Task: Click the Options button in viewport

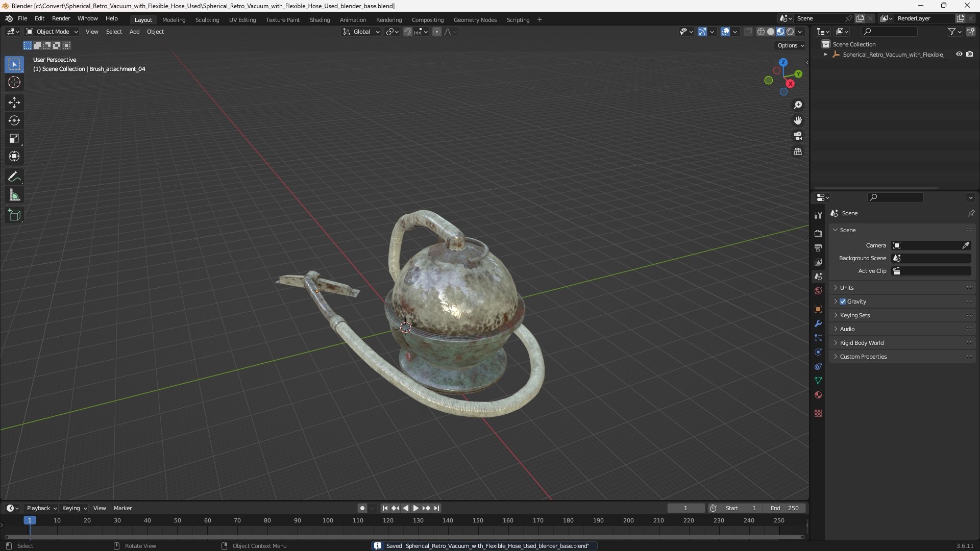Action: 790,45
